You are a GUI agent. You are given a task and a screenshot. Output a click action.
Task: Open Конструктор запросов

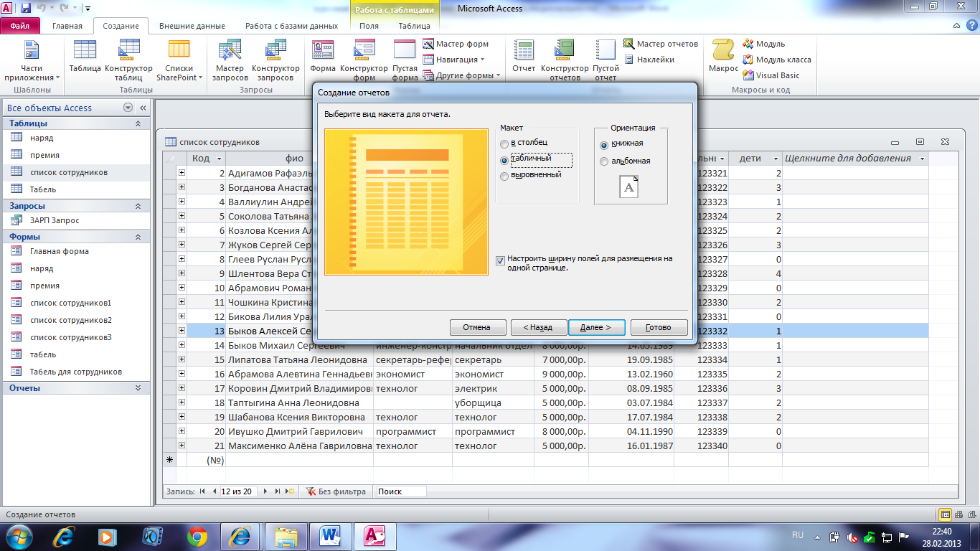(x=275, y=60)
